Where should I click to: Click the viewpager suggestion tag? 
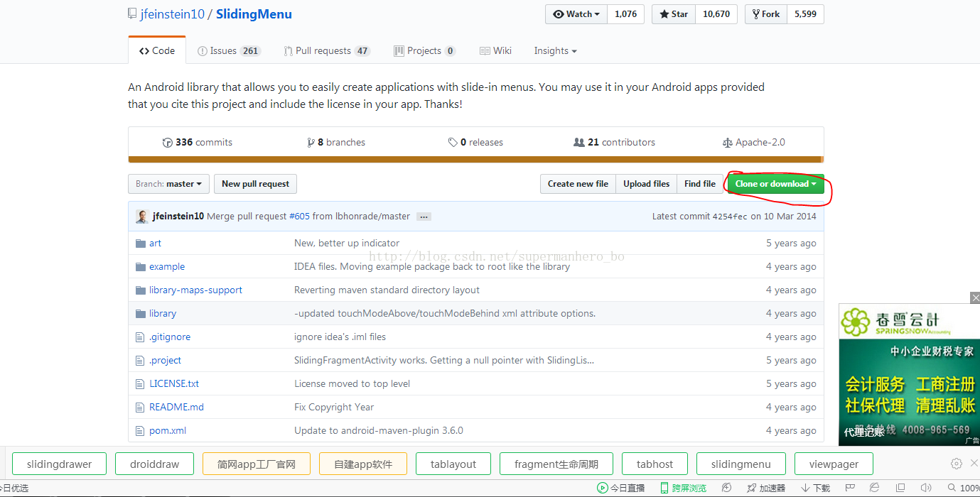pyautogui.click(x=834, y=464)
